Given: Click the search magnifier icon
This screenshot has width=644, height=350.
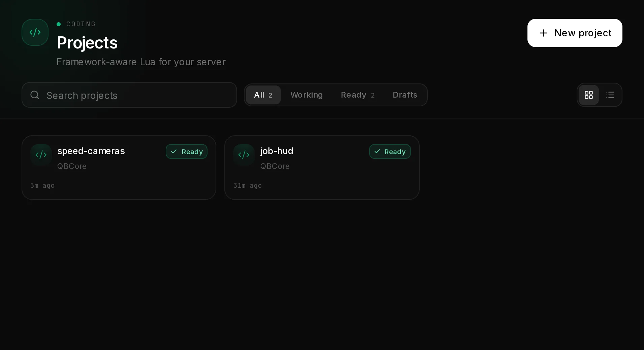Looking at the screenshot, I should [x=35, y=95].
